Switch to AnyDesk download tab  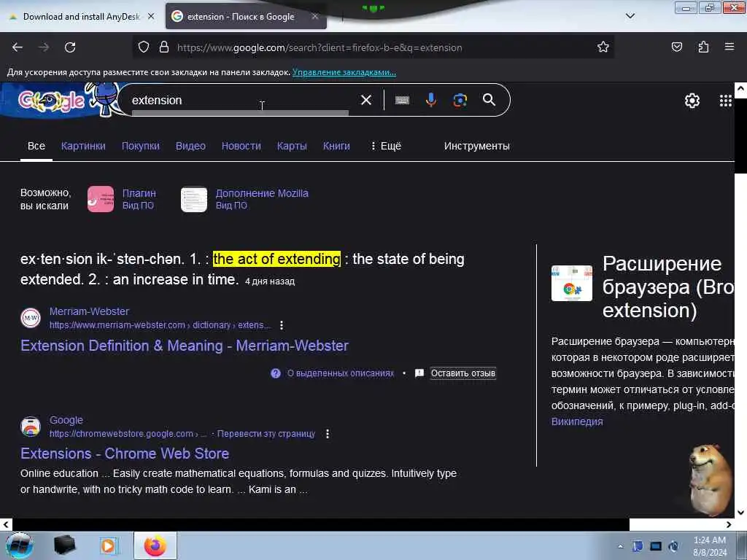(x=81, y=17)
